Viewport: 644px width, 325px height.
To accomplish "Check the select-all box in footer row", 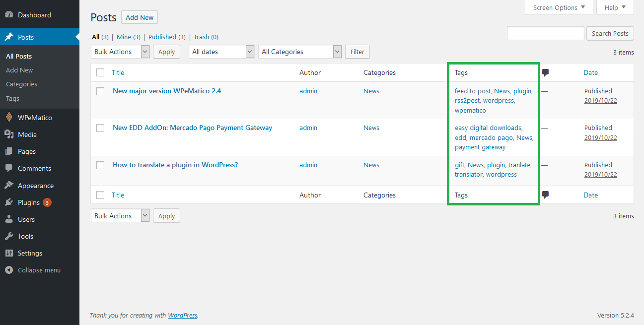I will coord(100,195).
